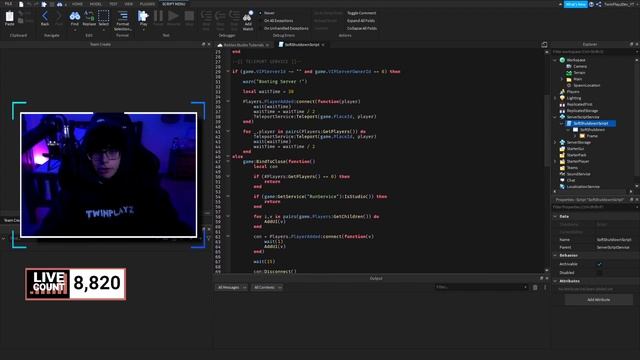This screenshot has height=360, width=640.
Task: Clear output using the trash icon
Action: [535, 287]
